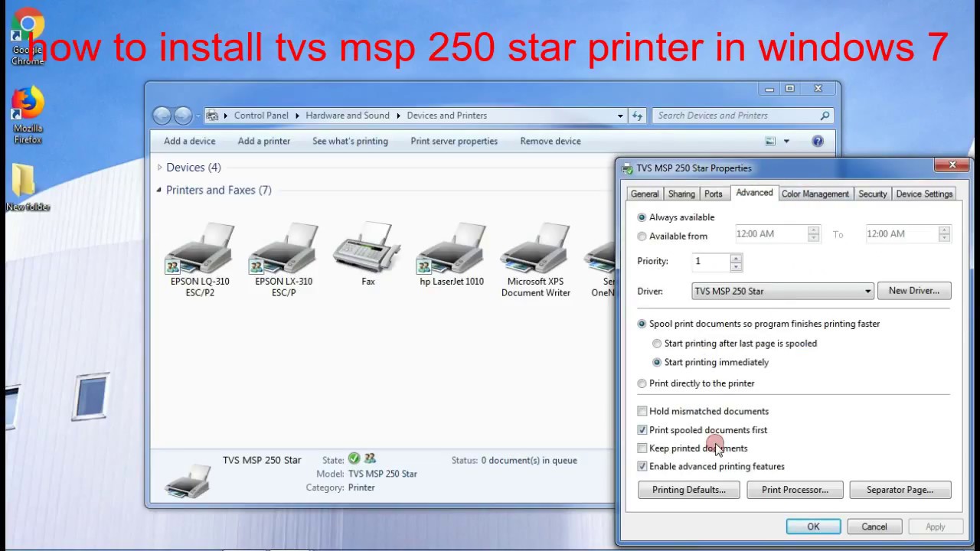
Task: Collapse the Printers and Faxes group
Action: (x=159, y=190)
